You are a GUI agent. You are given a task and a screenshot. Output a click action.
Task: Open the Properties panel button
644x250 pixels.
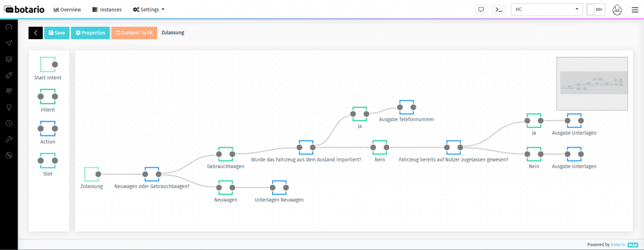pyautogui.click(x=90, y=33)
